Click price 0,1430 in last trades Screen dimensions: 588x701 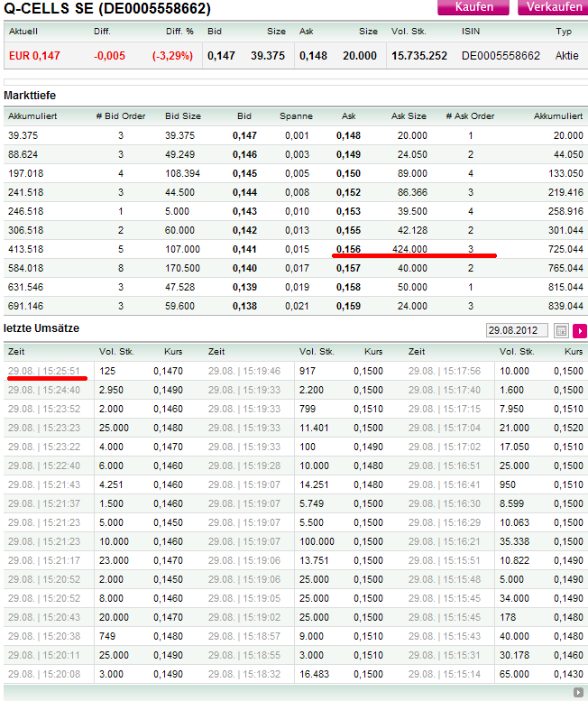568,674
